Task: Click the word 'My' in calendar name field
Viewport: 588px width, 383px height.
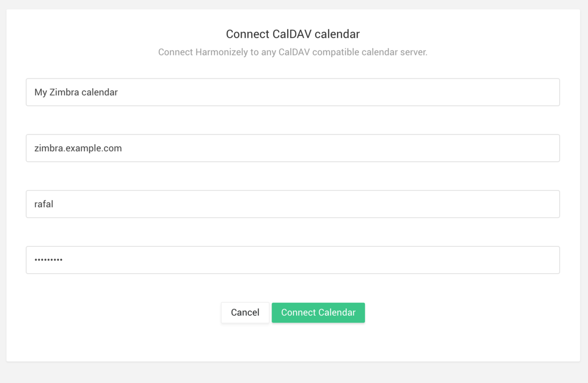Action: coord(40,92)
